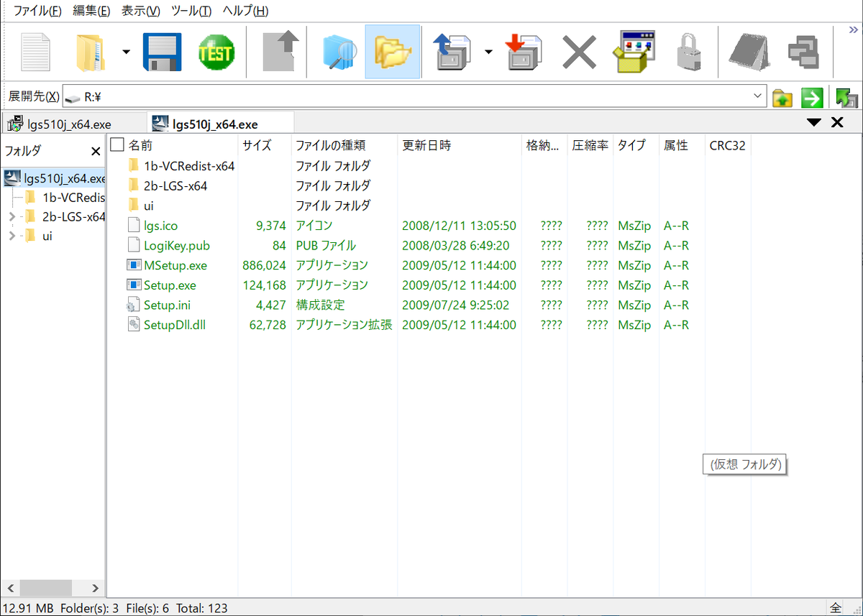Screen dimensions: 863x616
Task: Open the installer-run tool with yellow box icon
Action: tap(633, 51)
